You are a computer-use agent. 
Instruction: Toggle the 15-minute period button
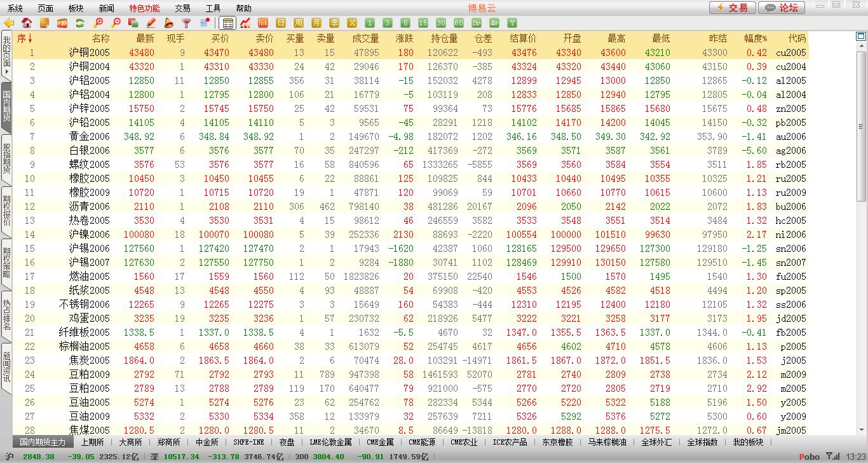point(423,23)
